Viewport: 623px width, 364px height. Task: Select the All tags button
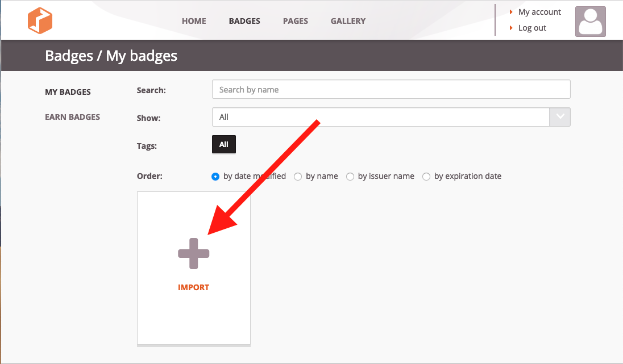[x=224, y=144]
